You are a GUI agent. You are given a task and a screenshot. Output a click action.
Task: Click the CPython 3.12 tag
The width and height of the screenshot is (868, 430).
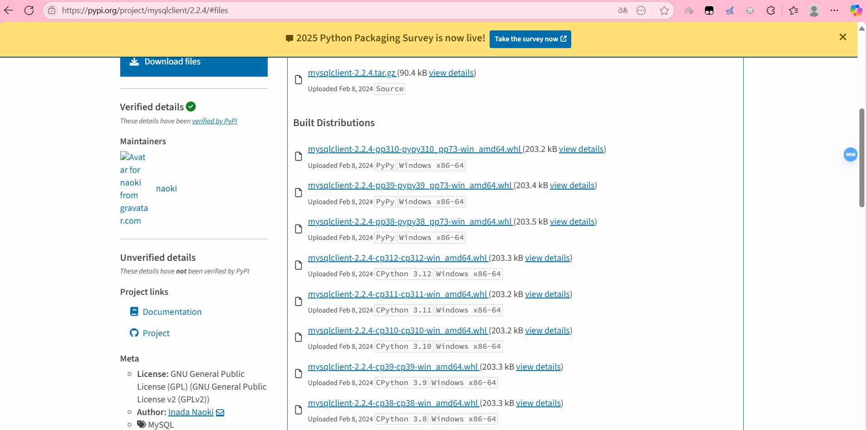[x=403, y=274]
